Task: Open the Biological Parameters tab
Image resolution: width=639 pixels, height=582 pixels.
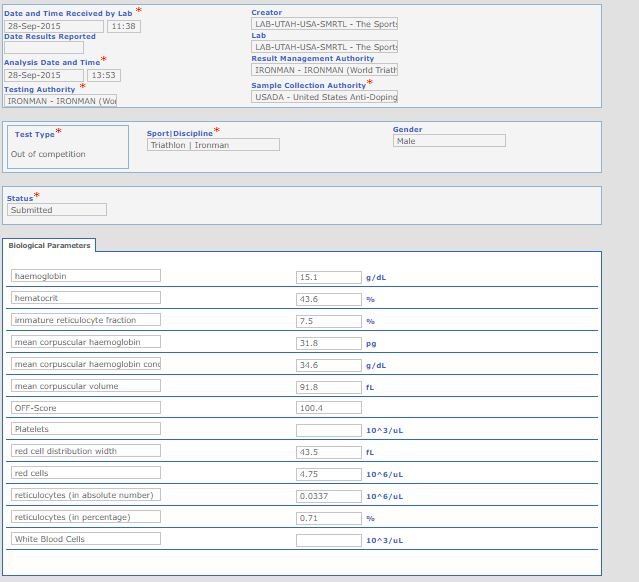Action: pos(49,245)
